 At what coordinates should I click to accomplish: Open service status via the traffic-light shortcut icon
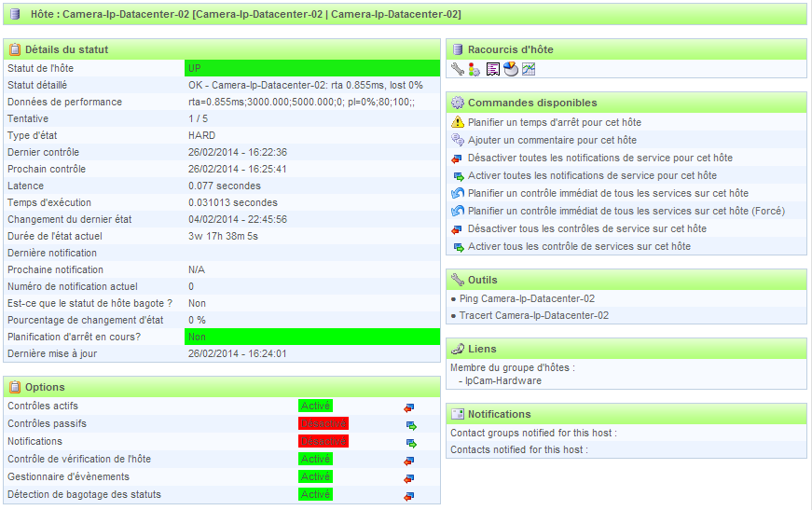[x=475, y=69]
